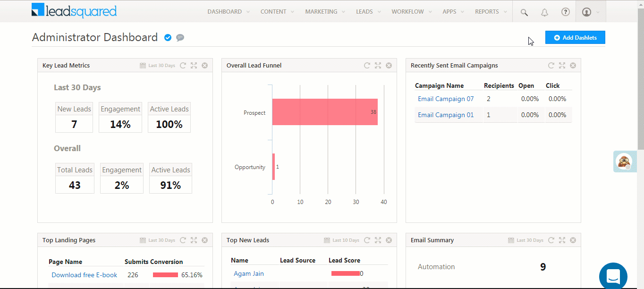Click the calendar icon in Top New Leads
Viewport: 644px width, 289px height.
tap(327, 240)
